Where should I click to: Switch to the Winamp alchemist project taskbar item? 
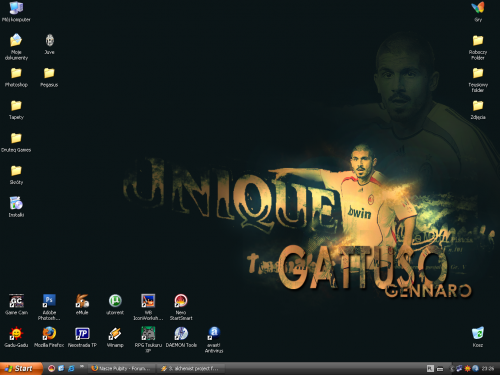click(190, 368)
